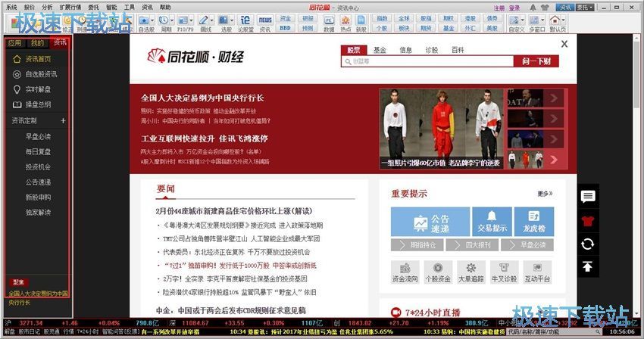
Task: Open the 热点 hotspot toolbar icon
Action: [x=345, y=20]
